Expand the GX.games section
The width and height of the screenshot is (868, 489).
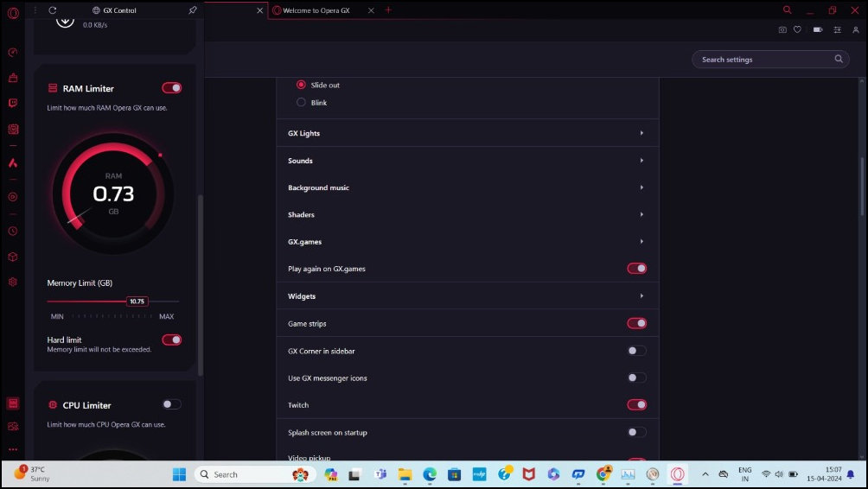point(467,242)
